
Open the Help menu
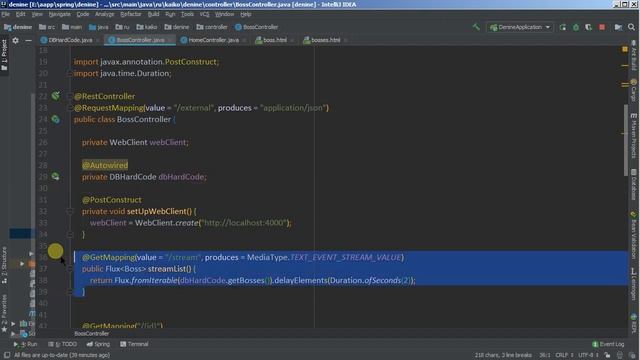pyautogui.click(x=246, y=14)
